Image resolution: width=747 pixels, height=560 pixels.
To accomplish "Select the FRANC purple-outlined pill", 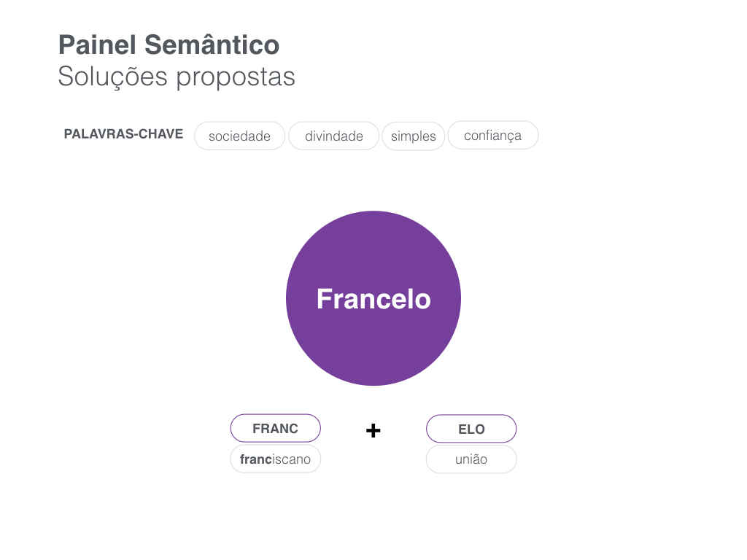I will 275,428.
